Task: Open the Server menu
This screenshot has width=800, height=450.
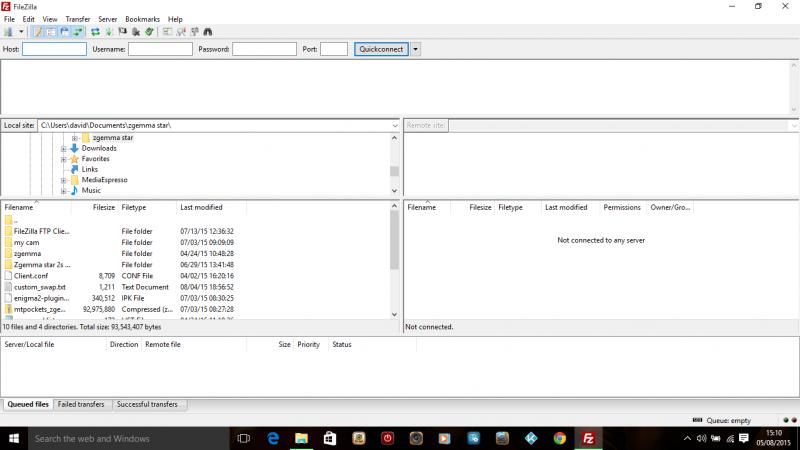Action: 108,19
